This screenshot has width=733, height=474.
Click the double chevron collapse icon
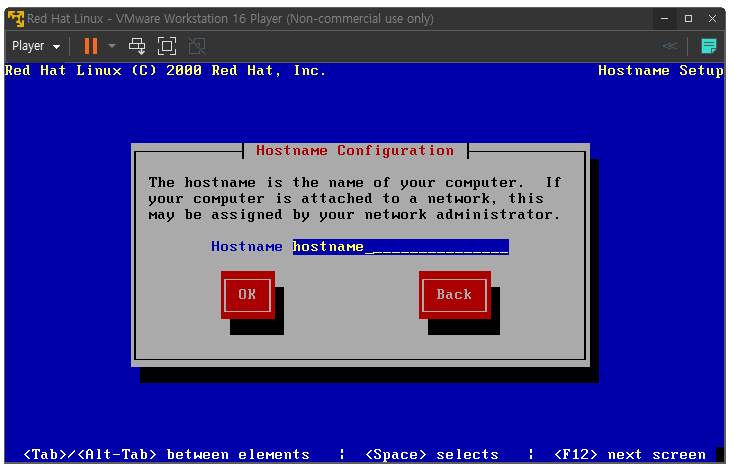click(x=669, y=46)
